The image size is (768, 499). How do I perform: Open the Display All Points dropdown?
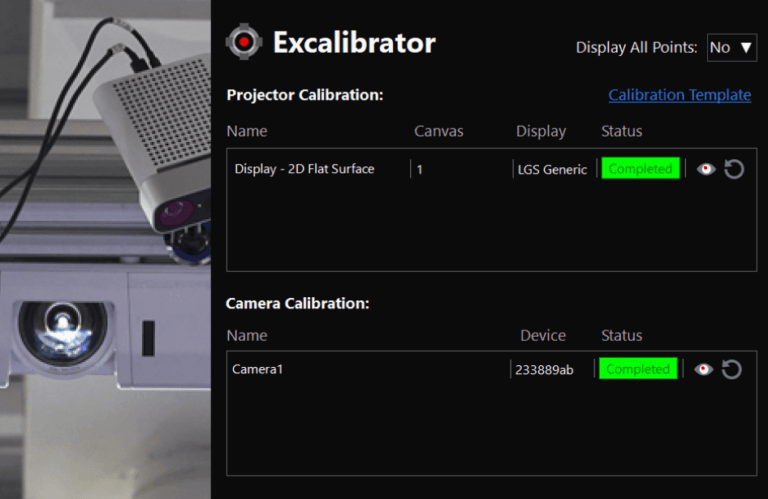coord(732,47)
